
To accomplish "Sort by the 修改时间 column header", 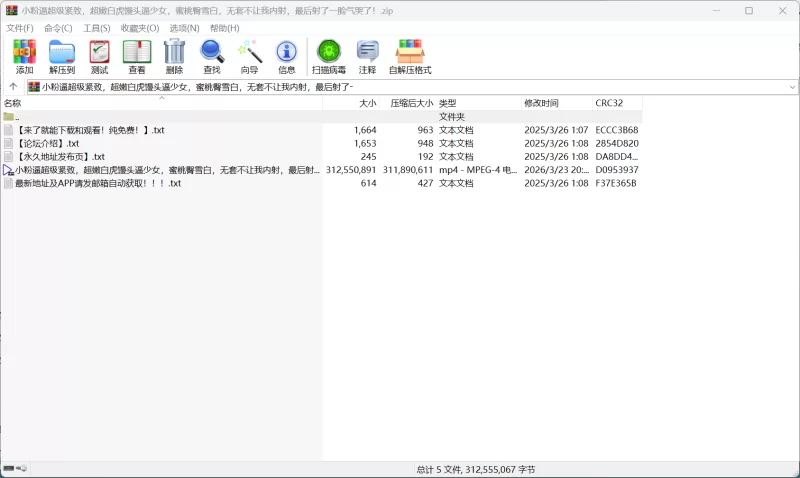I will point(541,103).
